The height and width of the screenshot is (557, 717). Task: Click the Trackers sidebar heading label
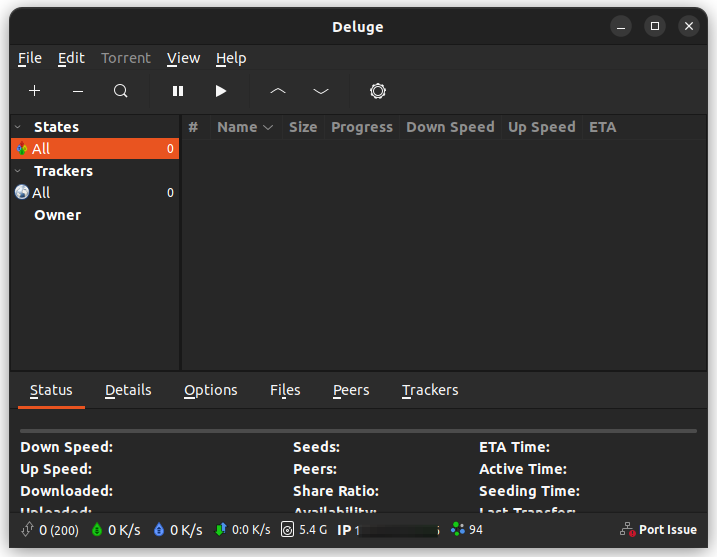[64, 171]
